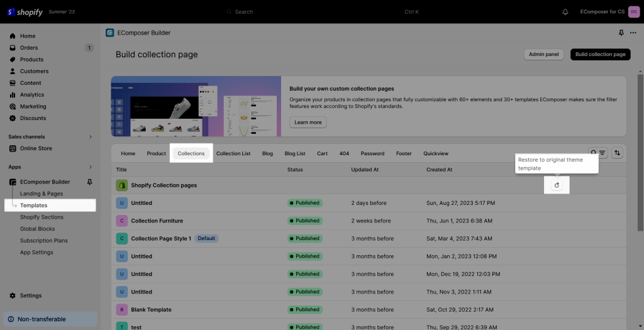
Task: Open the Collection List tab
Action: (x=233, y=153)
